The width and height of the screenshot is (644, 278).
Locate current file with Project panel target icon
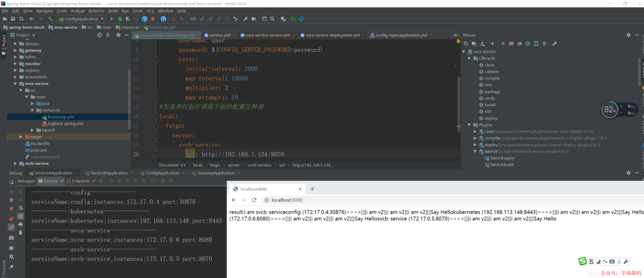point(100,35)
